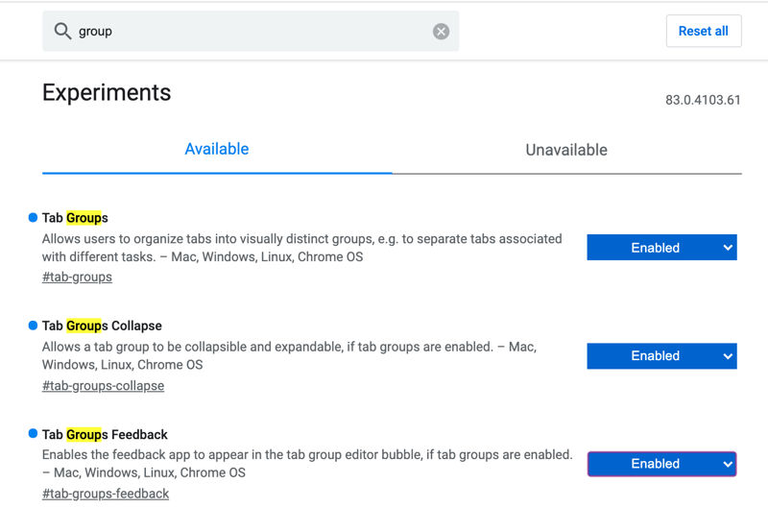Clear the search text with the X icon
The image size is (768, 532).
click(x=441, y=32)
